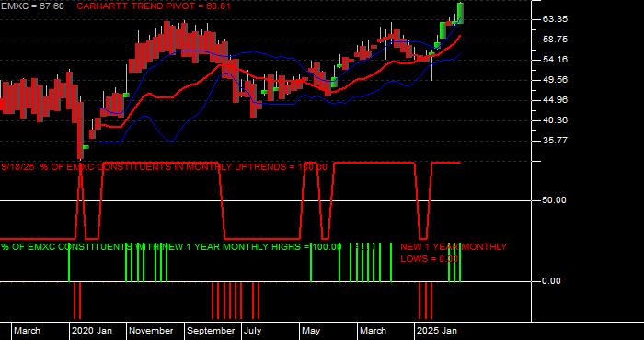Click the 58.75 price axis value
This screenshot has height=340, width=644.
coord(555,40)
